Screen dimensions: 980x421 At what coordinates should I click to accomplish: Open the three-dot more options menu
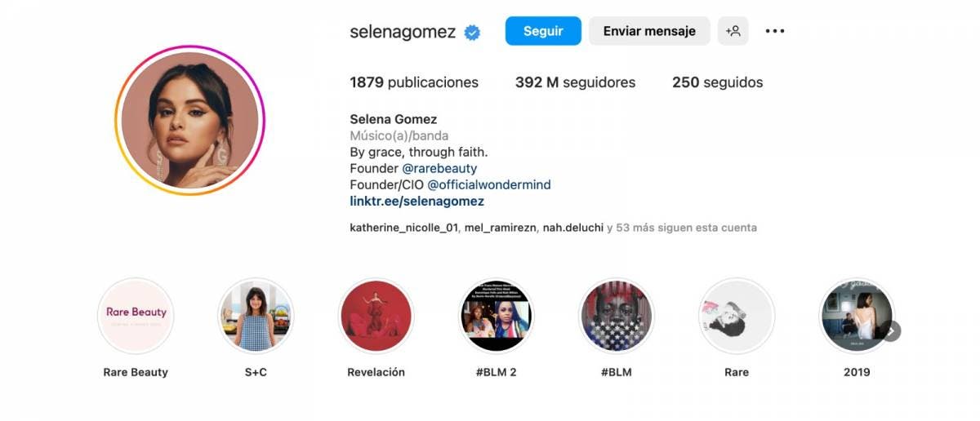point(774,31)
